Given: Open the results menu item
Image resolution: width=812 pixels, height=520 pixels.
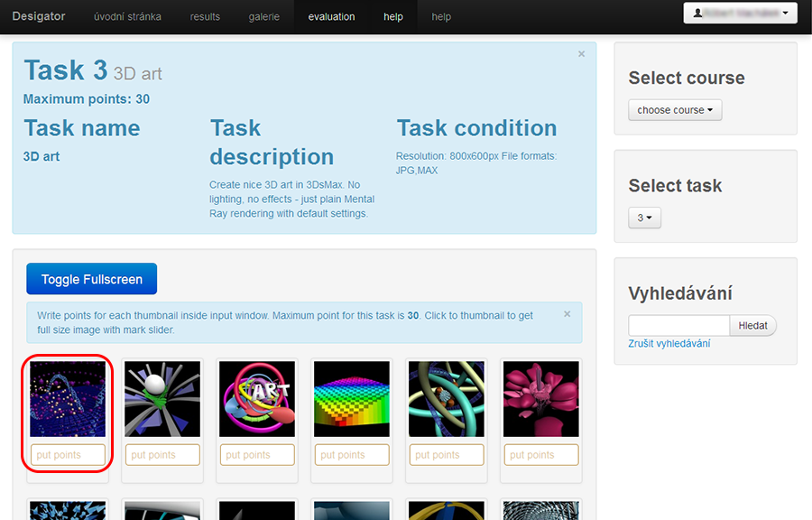Looking at the screenshot, I should click(x=205, y=16).
